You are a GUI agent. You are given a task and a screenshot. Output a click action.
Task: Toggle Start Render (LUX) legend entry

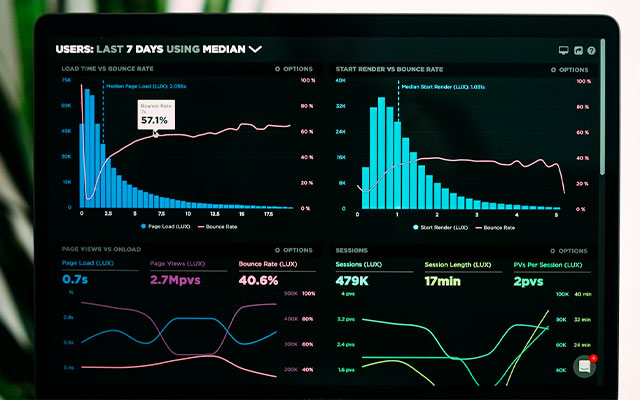(440, 227)
